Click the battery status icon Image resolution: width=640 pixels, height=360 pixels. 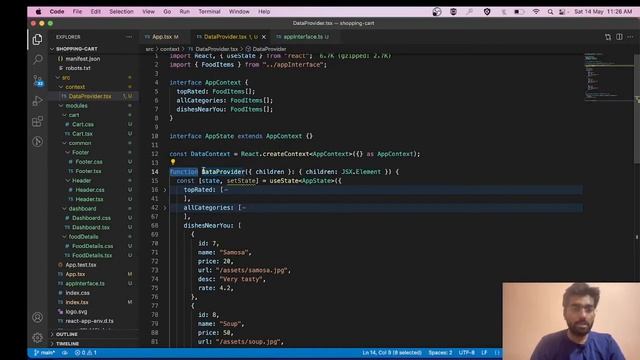pyautogui.click(x=518, y=12)
